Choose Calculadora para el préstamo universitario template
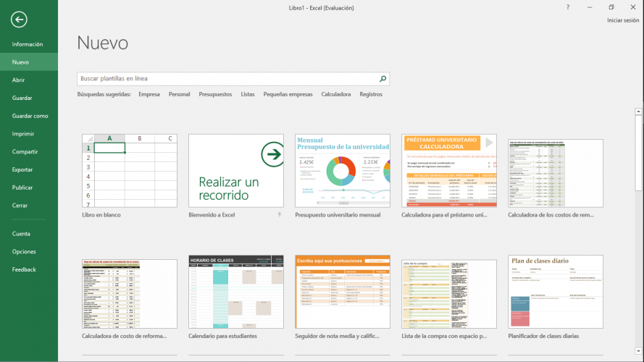644x362 pixels. (x=449, y=171)
